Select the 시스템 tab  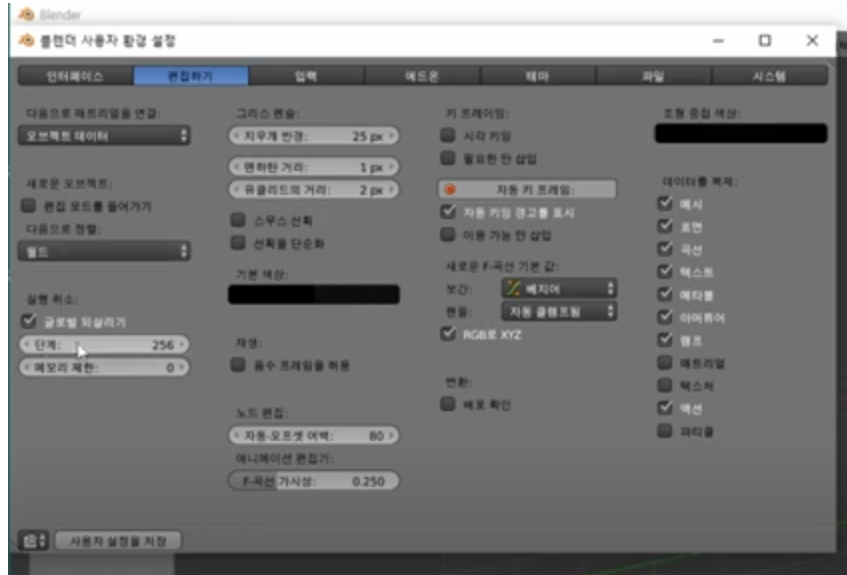click(770, 76)
